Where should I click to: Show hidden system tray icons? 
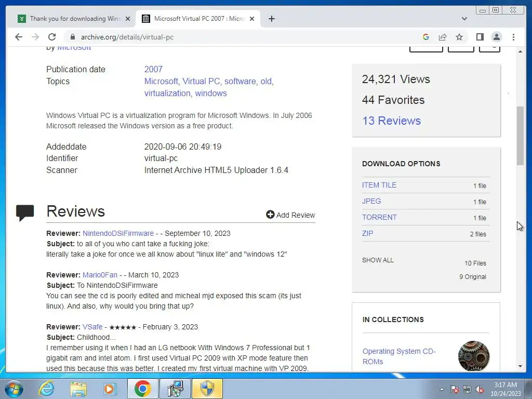442,389
